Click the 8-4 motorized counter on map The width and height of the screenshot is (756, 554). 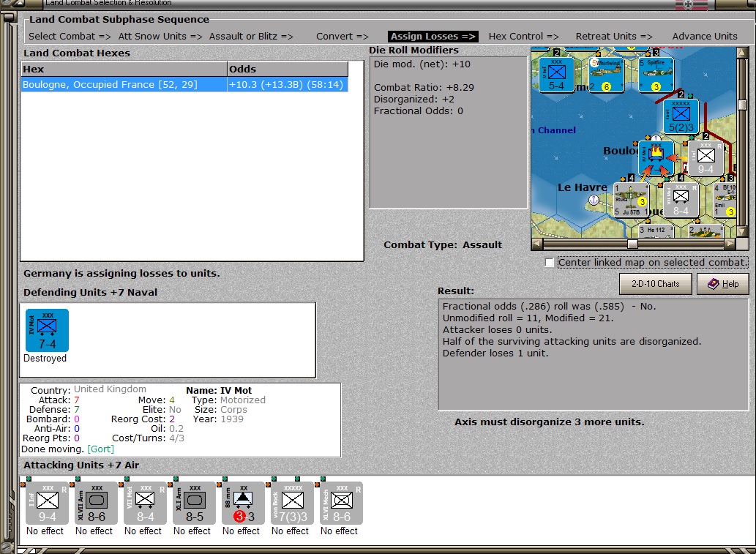tap(681, 200)
